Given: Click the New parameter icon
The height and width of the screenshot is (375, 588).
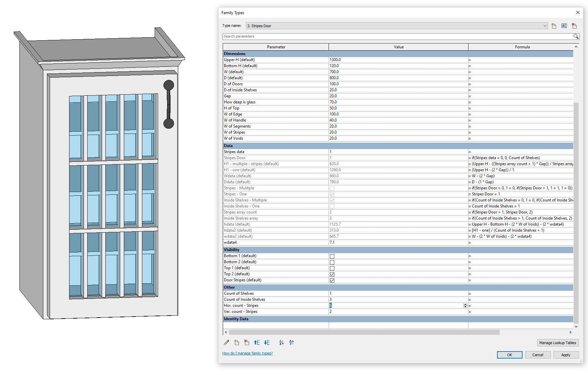Looking at the screenshot, I should [237, 342].
